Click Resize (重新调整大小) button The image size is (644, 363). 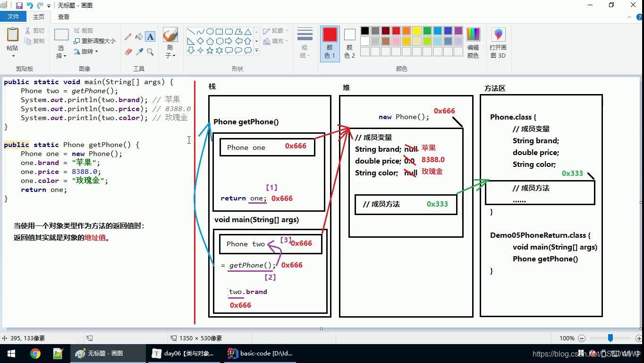[94, 41]
